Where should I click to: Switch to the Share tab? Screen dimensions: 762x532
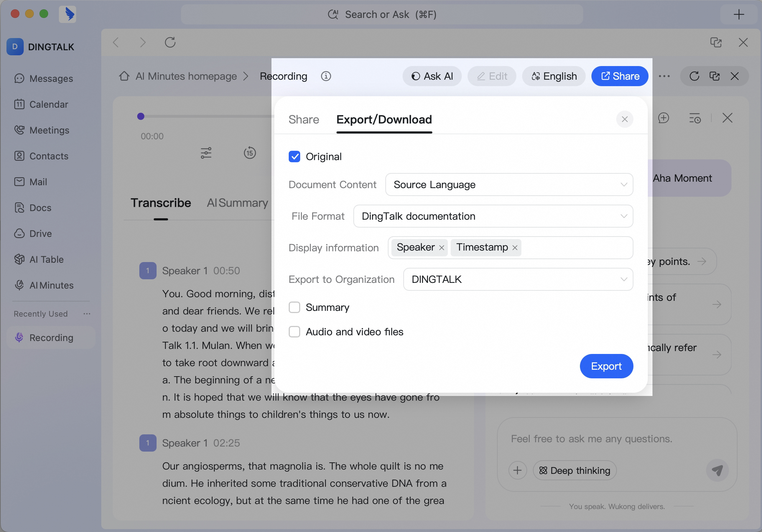[x=304, y=120]
